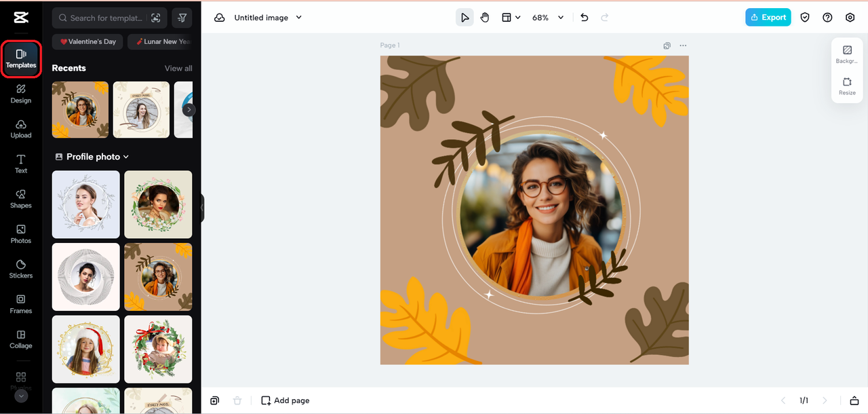Open the page panel icon bottom right
The height and width of the screenshot is (414, 868).
coord(854,400)
